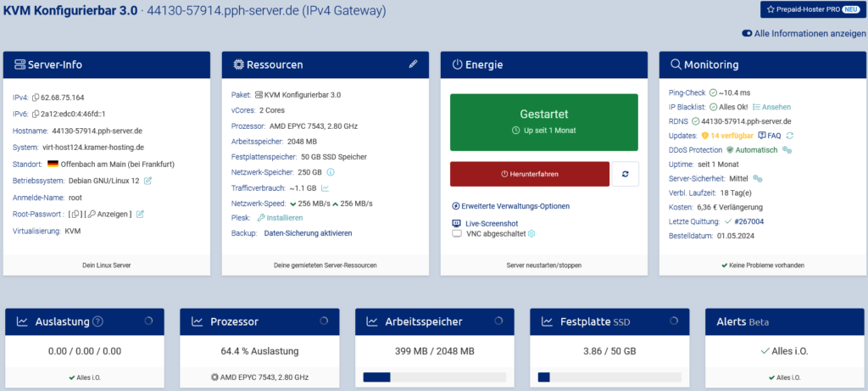Select the Server-Info panel header

pyautogui.click(x=107, y=64)
